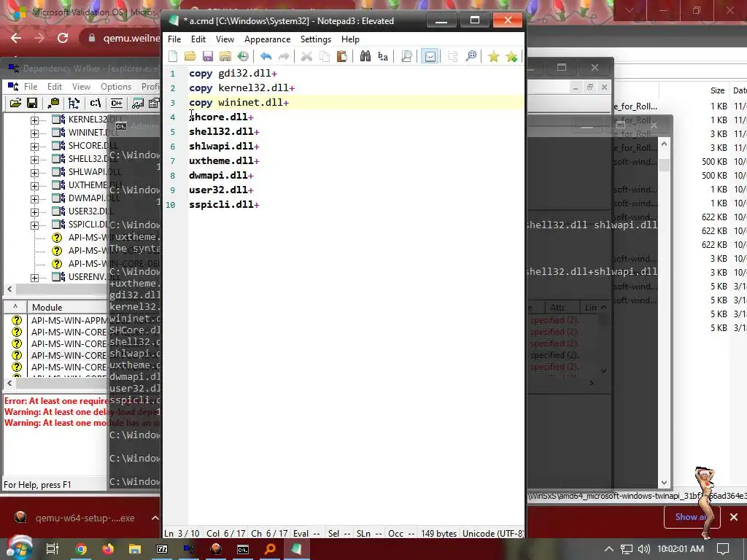Click the Copy clipboard icon in Dependency Walker
Screen dimensions: 747x560
coord(53,103)
